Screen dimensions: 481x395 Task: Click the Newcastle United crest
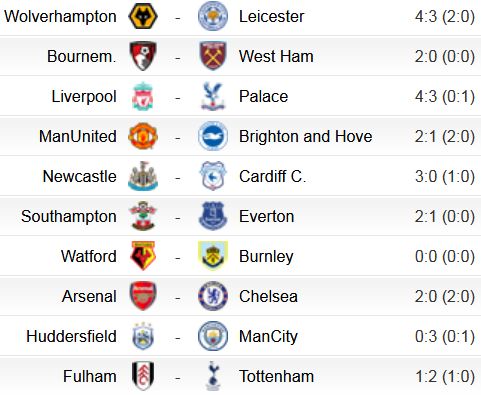click(143, 176)
